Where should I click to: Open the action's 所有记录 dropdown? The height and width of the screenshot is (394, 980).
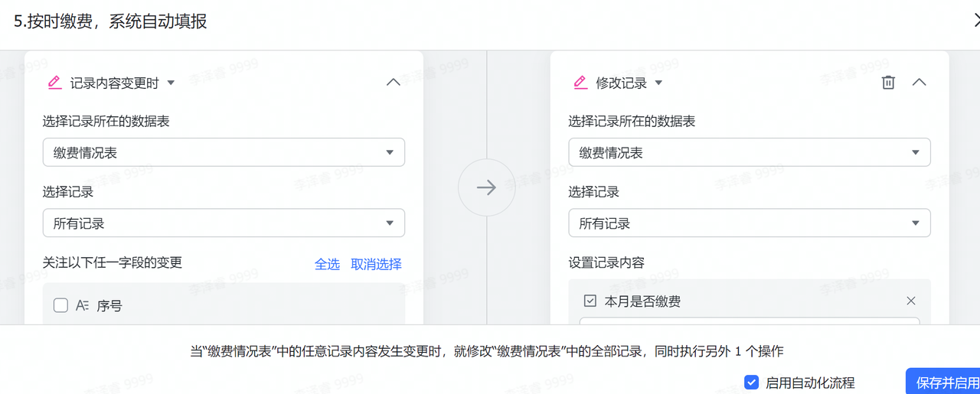click(749, 223)
